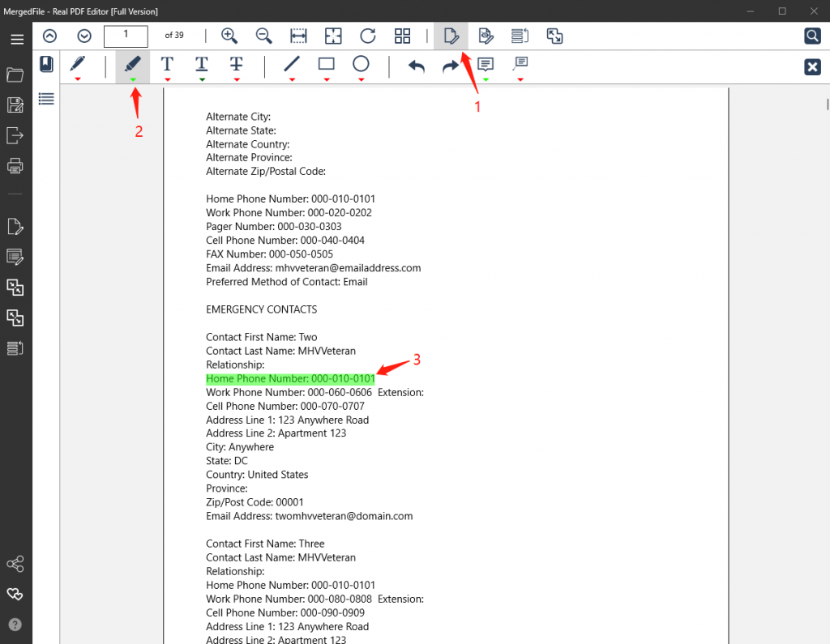Close the annotation toolbar
The image size is (830, 644).
(x=812, y=67)
